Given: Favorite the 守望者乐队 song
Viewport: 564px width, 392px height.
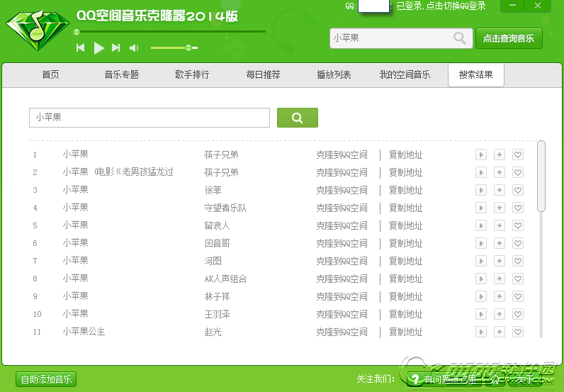Looking at the screenshot, I should tap(518, 208).
